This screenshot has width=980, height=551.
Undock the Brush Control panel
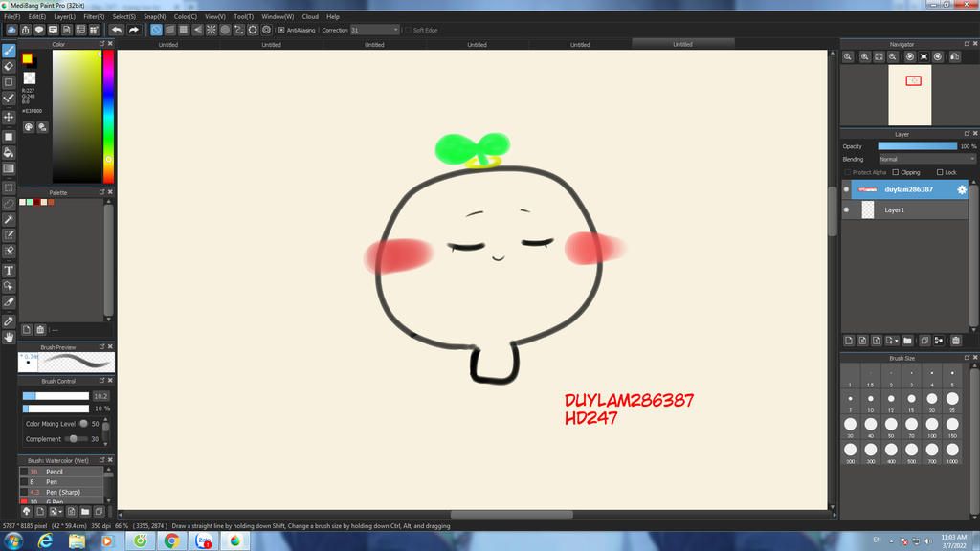[101, 381]
